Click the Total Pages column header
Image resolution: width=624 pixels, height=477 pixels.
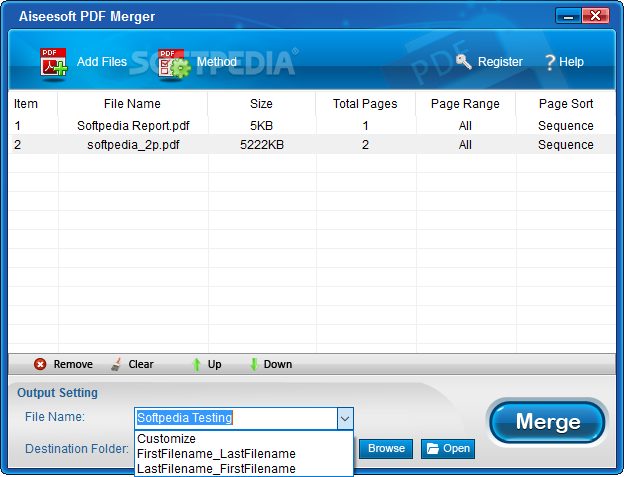[x=365, y=104]
